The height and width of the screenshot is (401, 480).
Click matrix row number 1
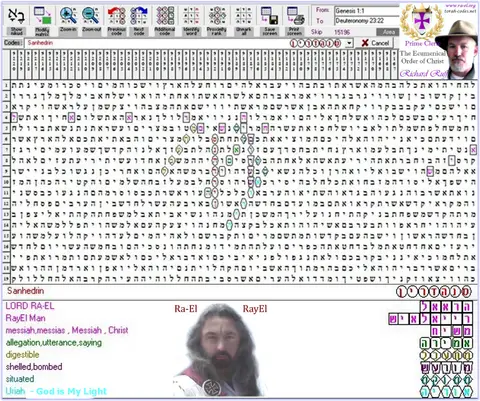[x=6, y=85]
